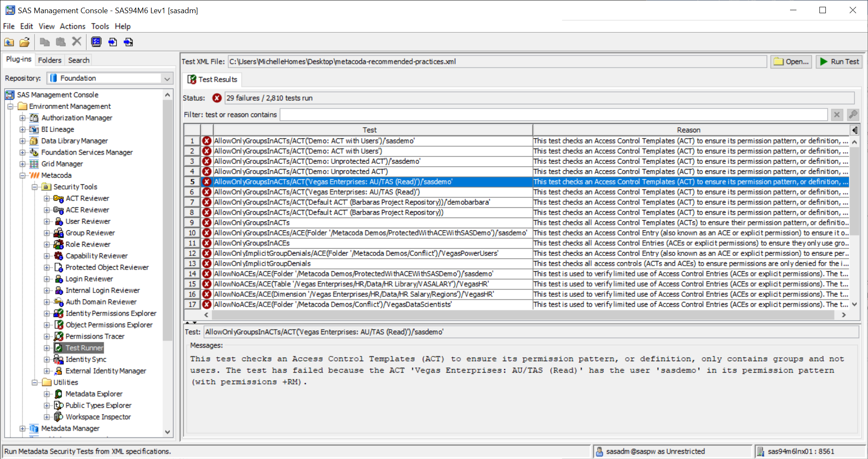The height and width of the screenshot is (459, 868).
Task: Click the Delete X toolbar icon
Action: (77, 42)
